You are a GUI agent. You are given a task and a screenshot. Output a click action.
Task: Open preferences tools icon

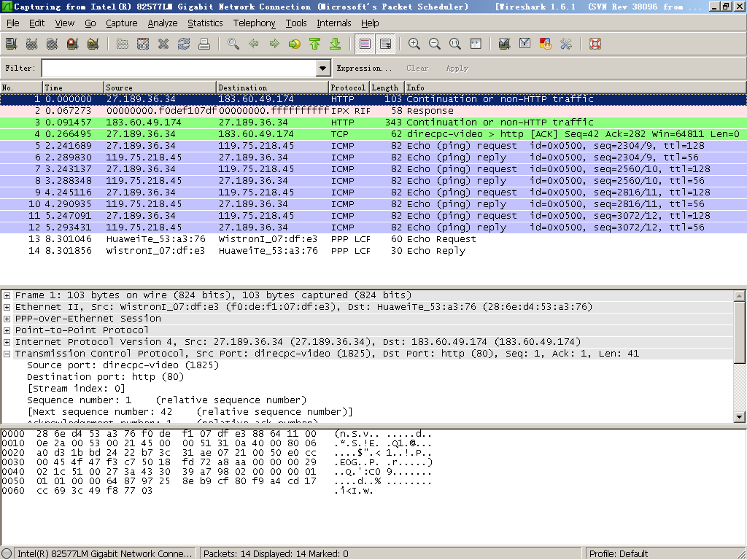566,44
